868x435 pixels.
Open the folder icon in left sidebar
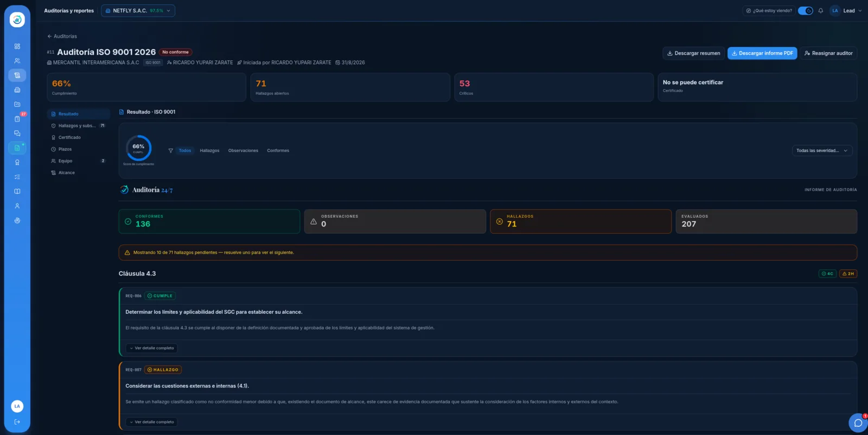17,104
